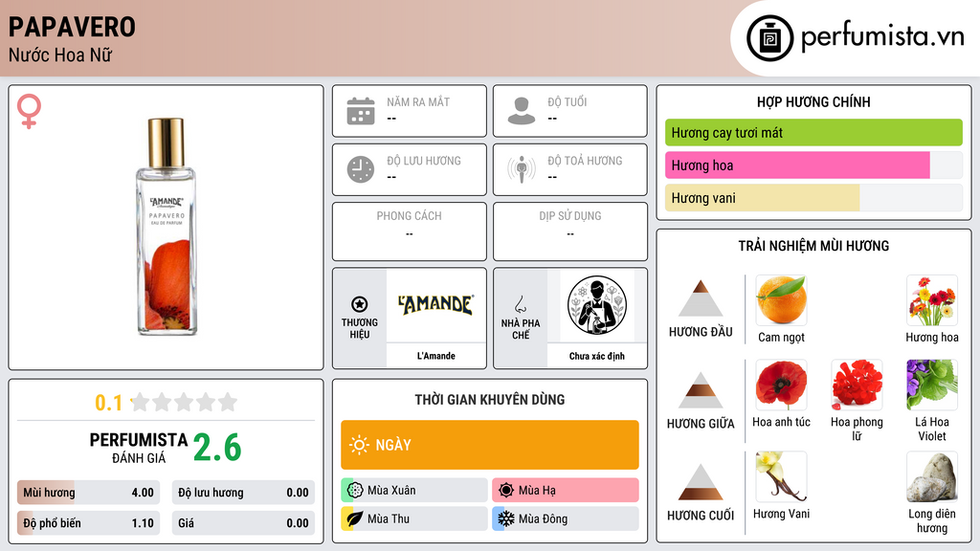
Task: Click the perfumer illustration Chưa xác định
Action: tap(597, 305)
